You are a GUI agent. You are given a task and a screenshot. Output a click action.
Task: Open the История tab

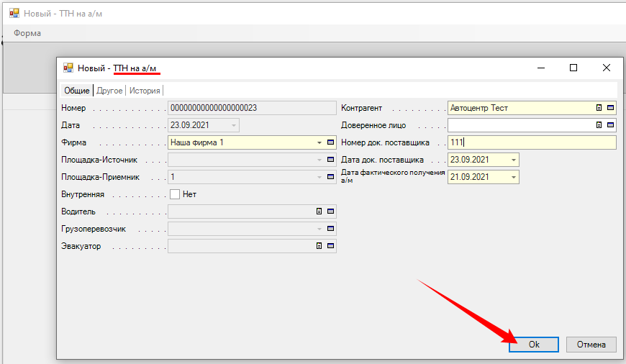pos(145,91)
